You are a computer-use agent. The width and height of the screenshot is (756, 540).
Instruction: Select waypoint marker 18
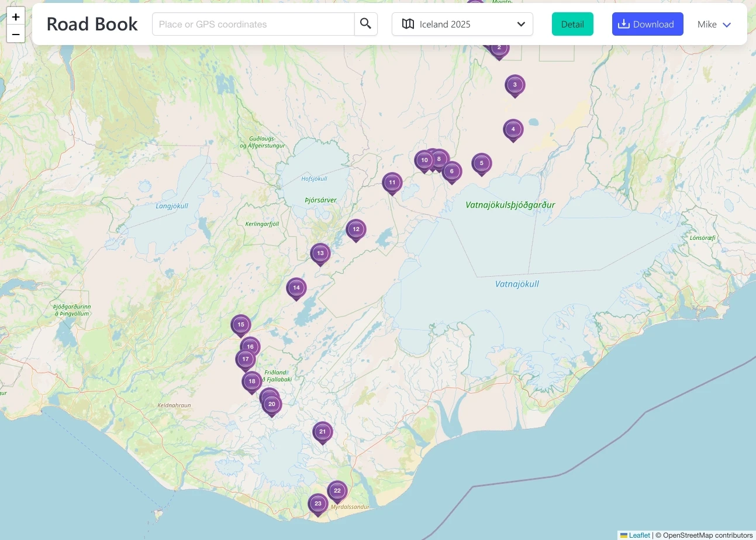251,381
